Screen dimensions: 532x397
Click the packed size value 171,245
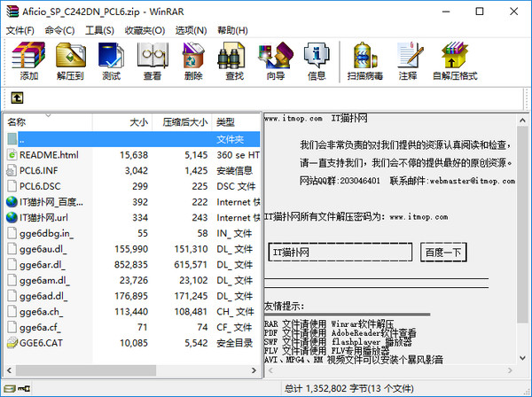click(x=191, y=296)
